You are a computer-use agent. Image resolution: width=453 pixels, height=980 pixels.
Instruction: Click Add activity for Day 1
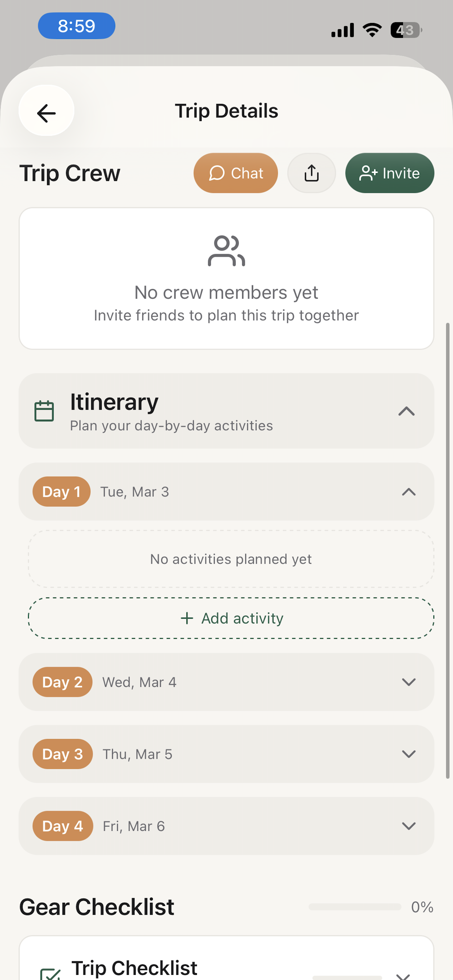[x=231, y=618]
